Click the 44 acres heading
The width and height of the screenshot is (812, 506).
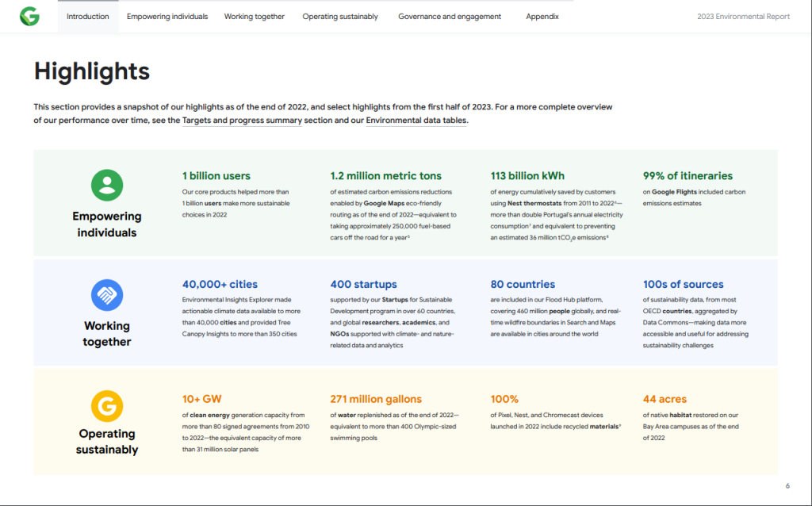click(665, 399)
